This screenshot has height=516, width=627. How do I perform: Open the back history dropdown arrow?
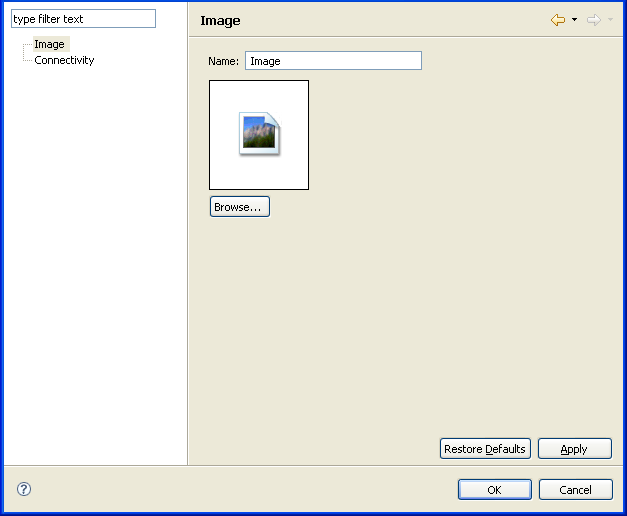575,20
